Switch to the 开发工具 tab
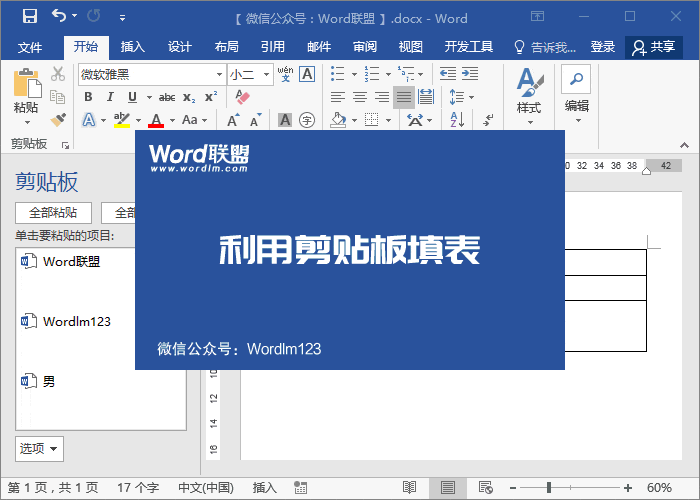This screenshot has height=500, width=700. pos(469,47)
